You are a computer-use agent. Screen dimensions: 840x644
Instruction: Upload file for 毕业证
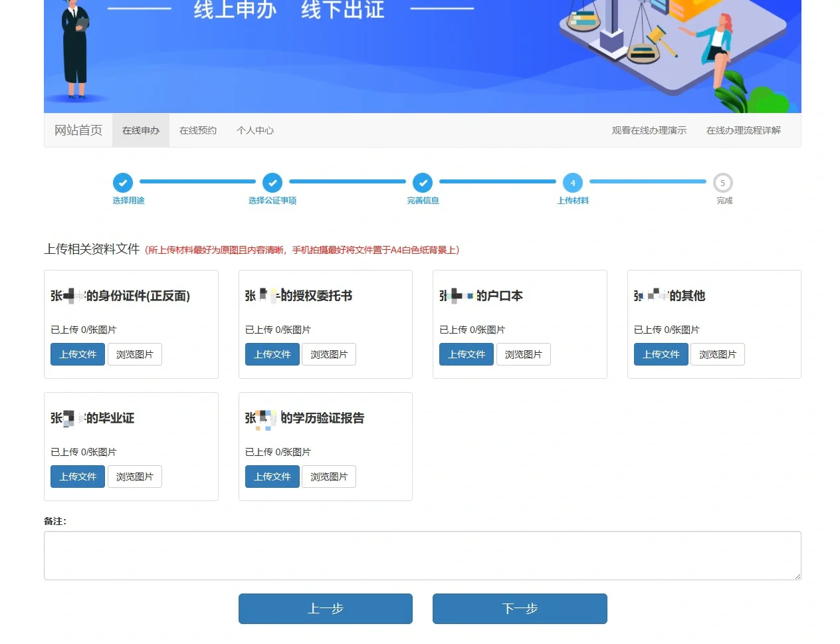78,477
